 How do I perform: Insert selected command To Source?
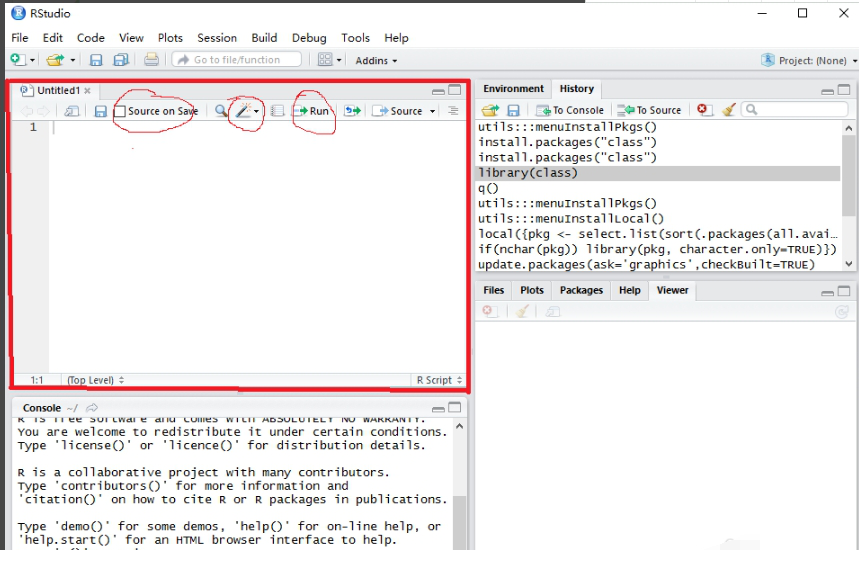click(x=650, y=110)
